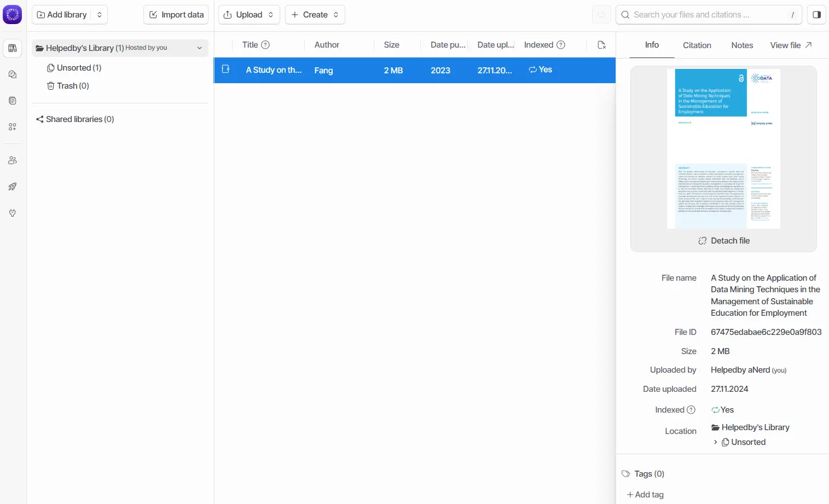Toggle the right side panel button
The height and width of the screenshot is (504, 829).
[816, 15]
